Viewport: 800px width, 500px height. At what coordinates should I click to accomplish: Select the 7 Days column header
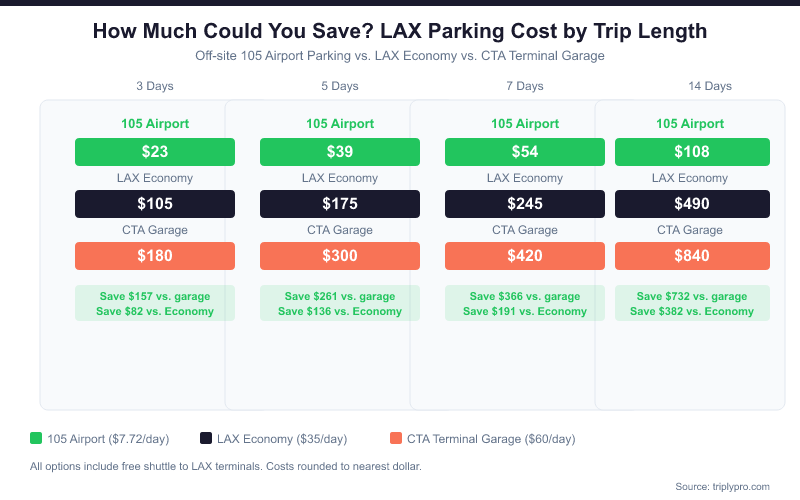coord(525,86)
